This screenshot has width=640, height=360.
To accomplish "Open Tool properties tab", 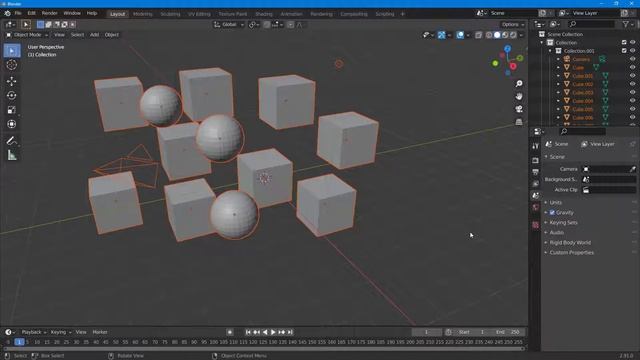I will (536, 146).
